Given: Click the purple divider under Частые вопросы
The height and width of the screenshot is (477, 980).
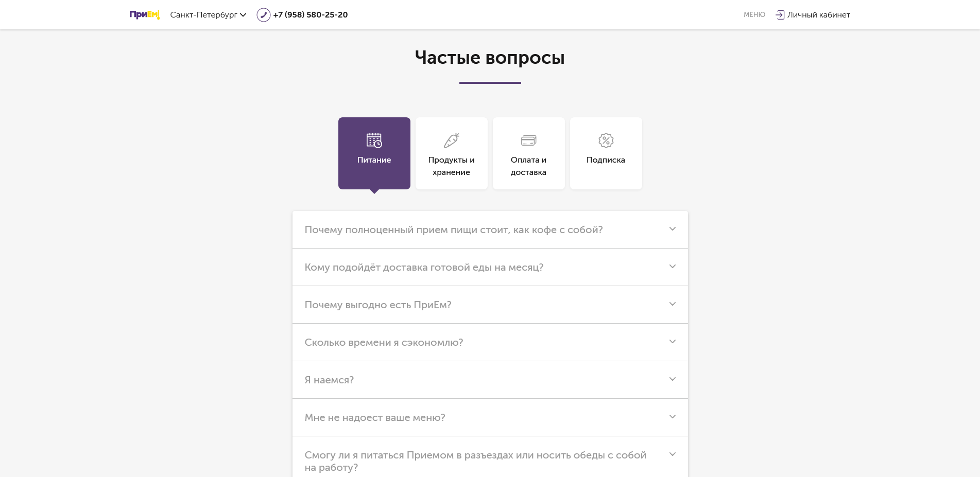Looking at the screenshot, I should (x=490, y=81).
